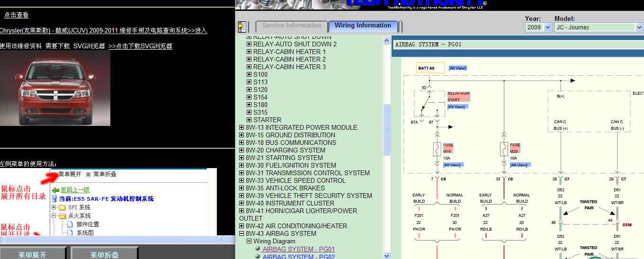Viewport: 644px width, 259px height.
Task: Switch to the Service Information tab
Action: pyautogui.click(x=291, y=26)
